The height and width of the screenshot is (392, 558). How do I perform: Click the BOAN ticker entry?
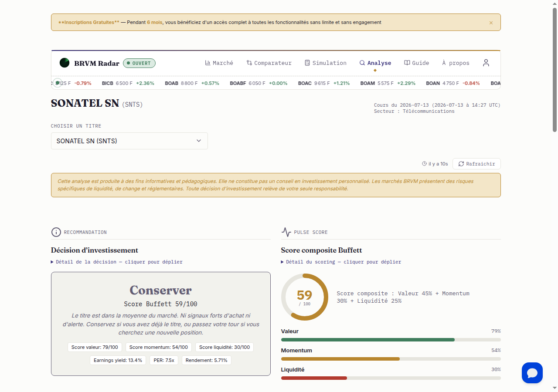[453, 83]
